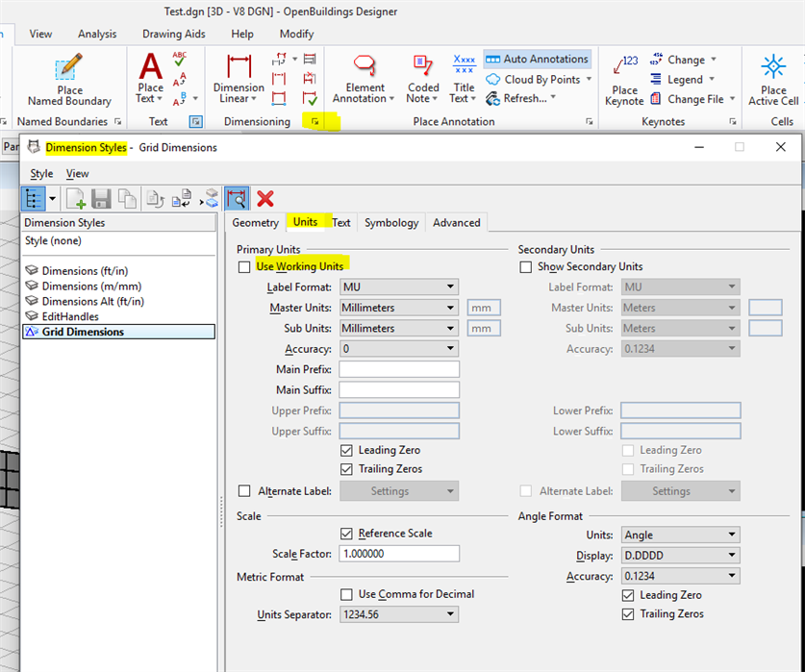Toggle the style tree list view icon
The image size is (805, 672).
34,199
